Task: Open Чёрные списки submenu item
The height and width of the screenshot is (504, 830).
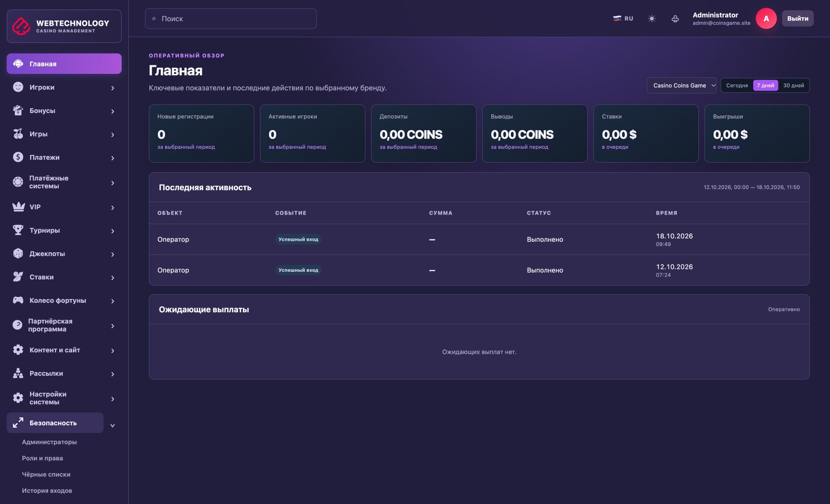Action: [46, 474]
